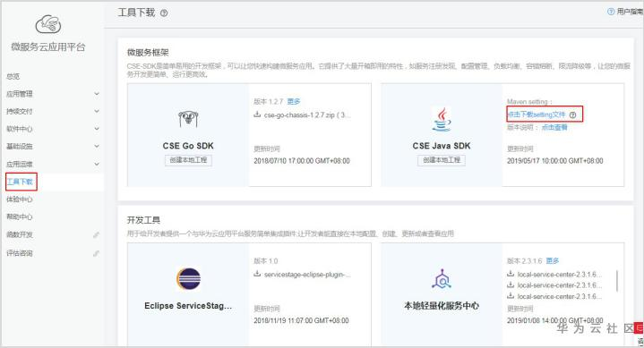Click the CSE Go SDK title text
This screenshot has width=644, height=348.
point(188,146)
